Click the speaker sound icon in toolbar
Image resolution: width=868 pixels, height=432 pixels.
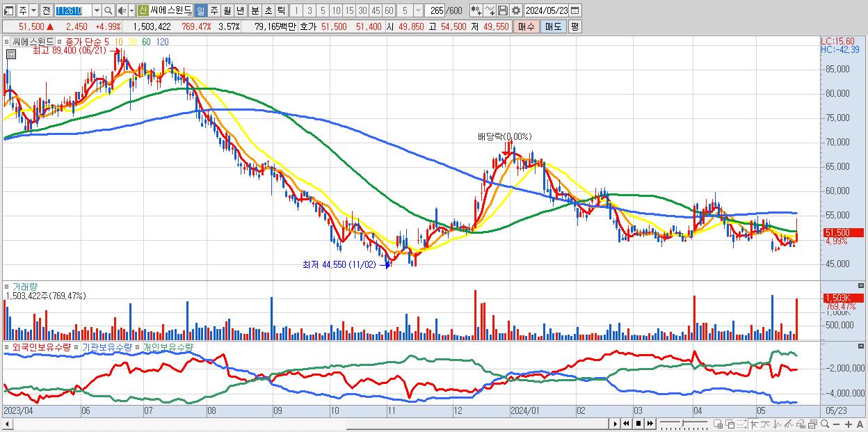[x=122, y=10]
